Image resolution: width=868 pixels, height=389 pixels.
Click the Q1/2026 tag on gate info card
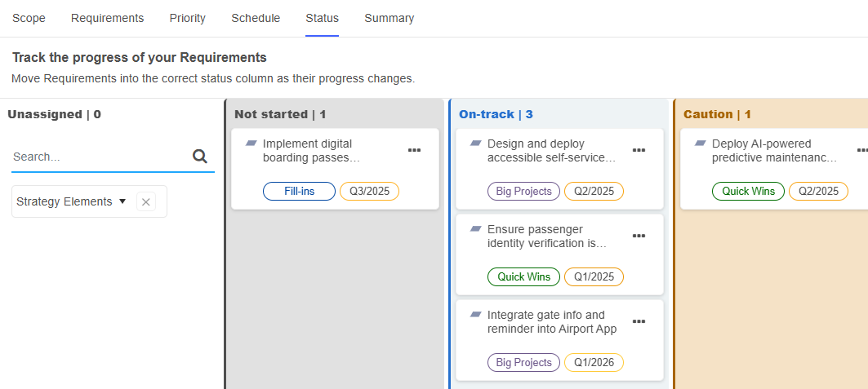tap(594, 363)
